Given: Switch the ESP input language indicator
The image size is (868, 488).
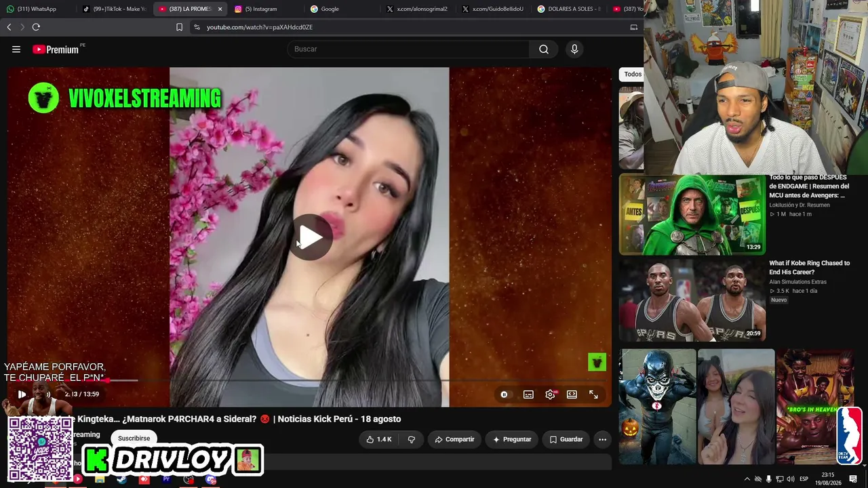Looking at the screenshot, I should click(x=804, y=479).
